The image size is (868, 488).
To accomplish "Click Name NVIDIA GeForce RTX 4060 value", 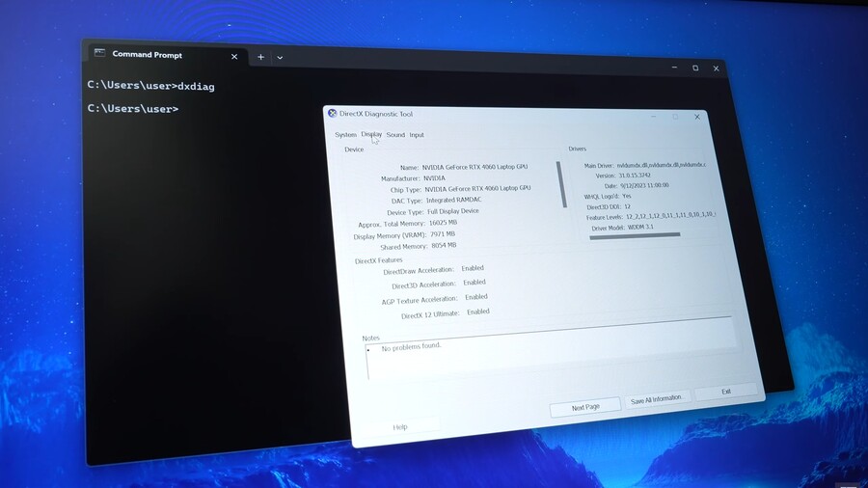I will [475, 167].
